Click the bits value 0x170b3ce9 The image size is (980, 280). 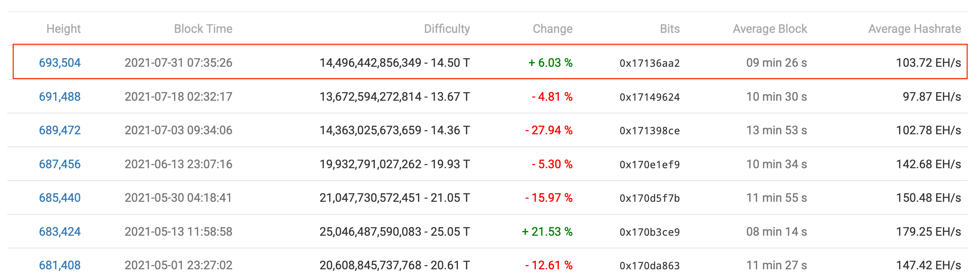tap(649, 232)
